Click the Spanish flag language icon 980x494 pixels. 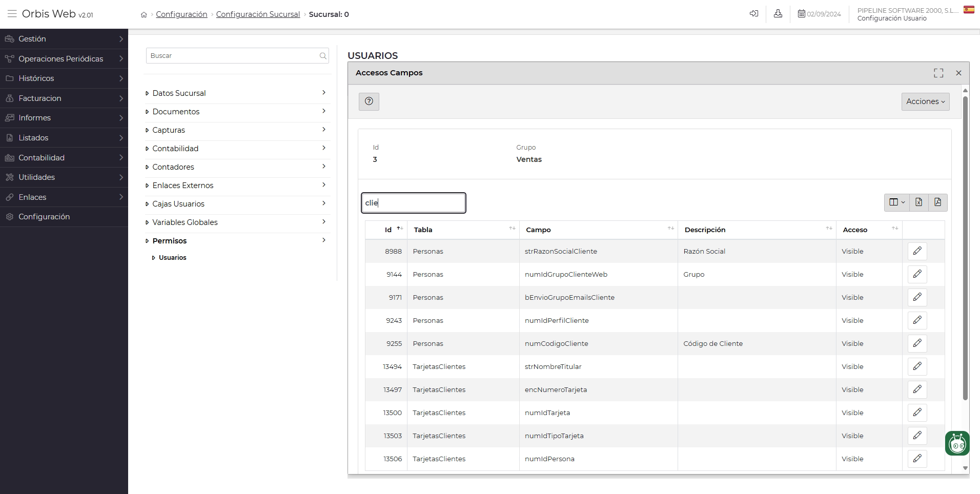(x=969, y=10)
